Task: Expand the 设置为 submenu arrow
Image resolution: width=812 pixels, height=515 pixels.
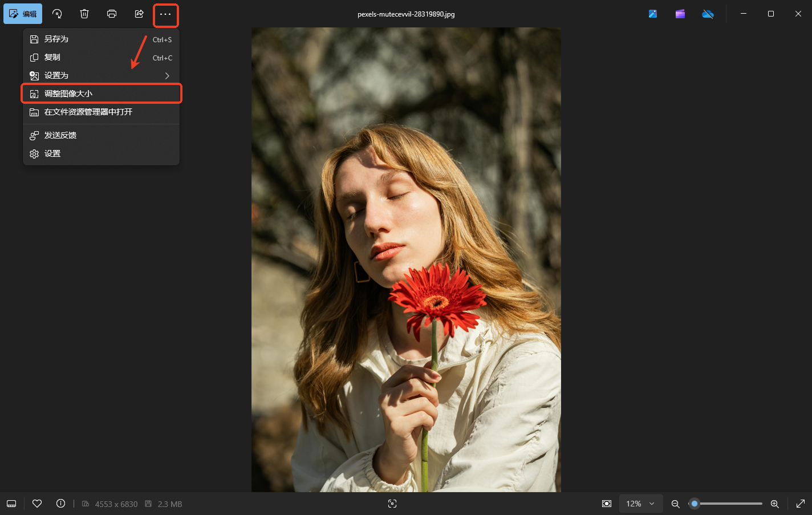Action: pos(167,75)
